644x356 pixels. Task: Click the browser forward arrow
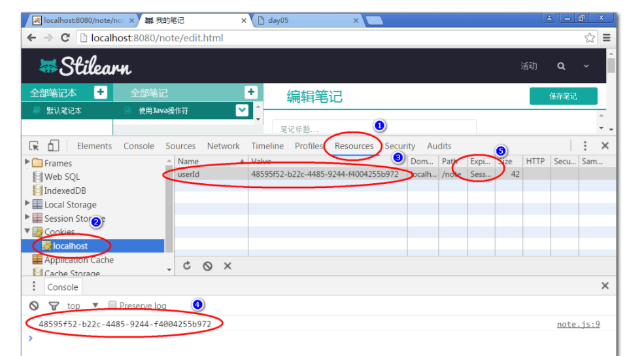(x=48, y=38)
